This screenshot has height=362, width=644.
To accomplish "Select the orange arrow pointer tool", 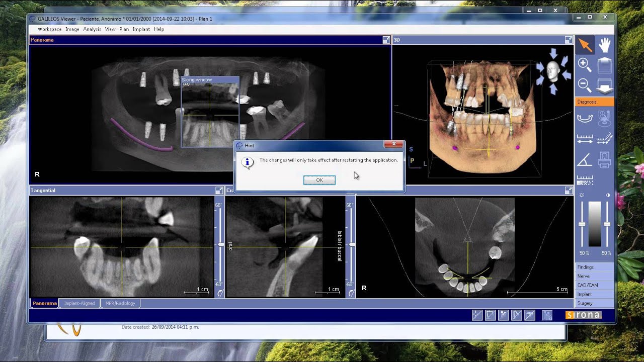I will 585,45.
